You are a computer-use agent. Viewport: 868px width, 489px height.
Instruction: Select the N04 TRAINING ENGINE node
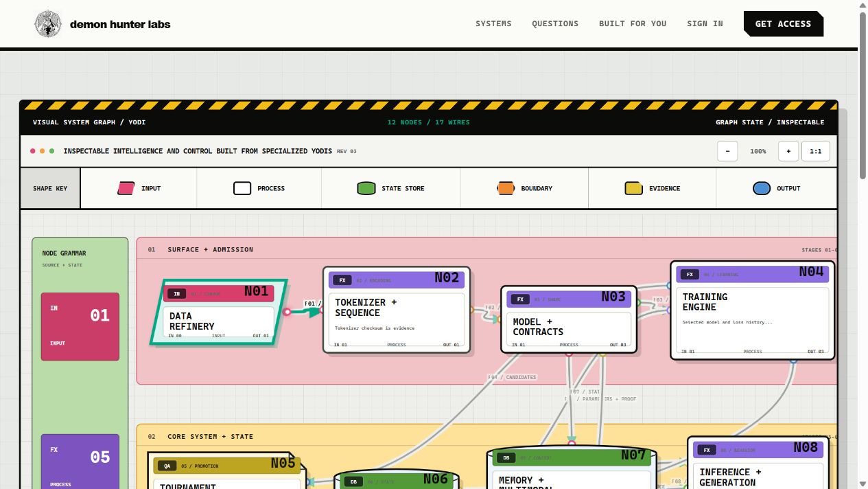[753, 310]
